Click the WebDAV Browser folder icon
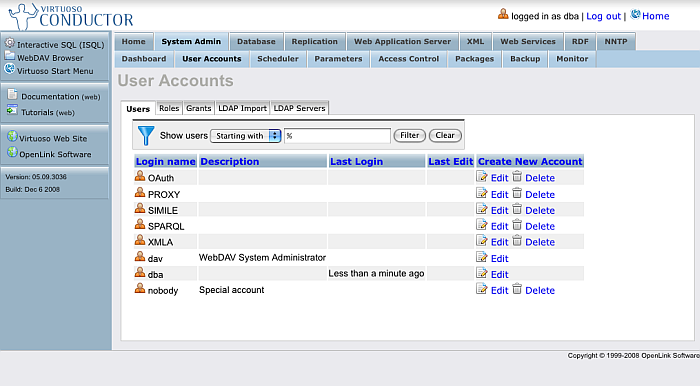Screen dimensions: 700x386 [9, 56]
